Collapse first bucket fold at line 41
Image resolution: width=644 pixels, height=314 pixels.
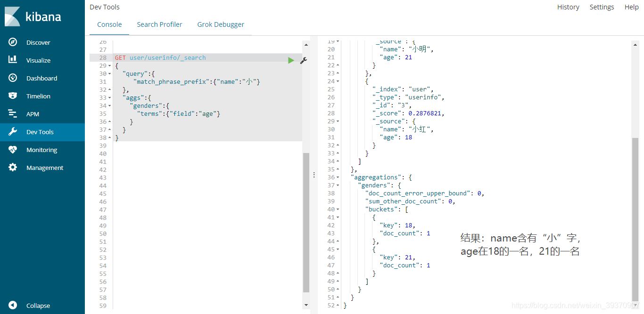[338, 217]
